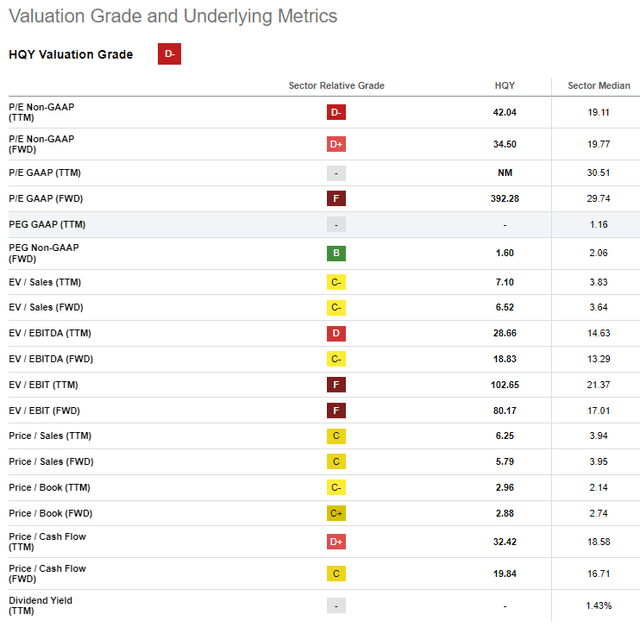Click the sector median value 30.51

[x=599, y=173]
